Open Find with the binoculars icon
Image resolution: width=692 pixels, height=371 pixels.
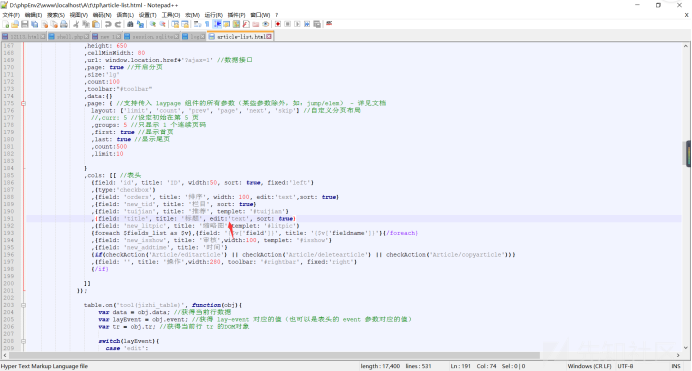[x=130, y=24]
